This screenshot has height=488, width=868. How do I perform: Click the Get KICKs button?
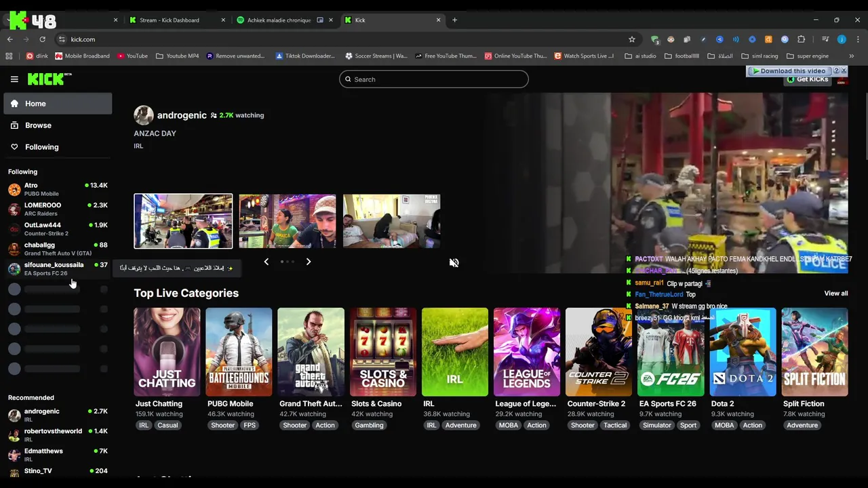pos(807,79)
